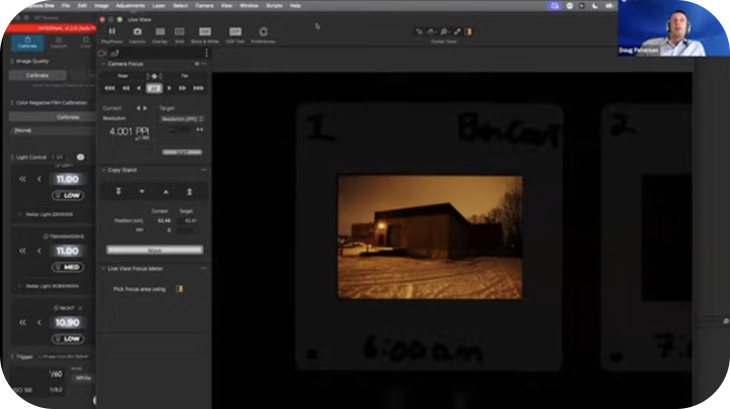Raise copy stand to top position

click(189, 191)
